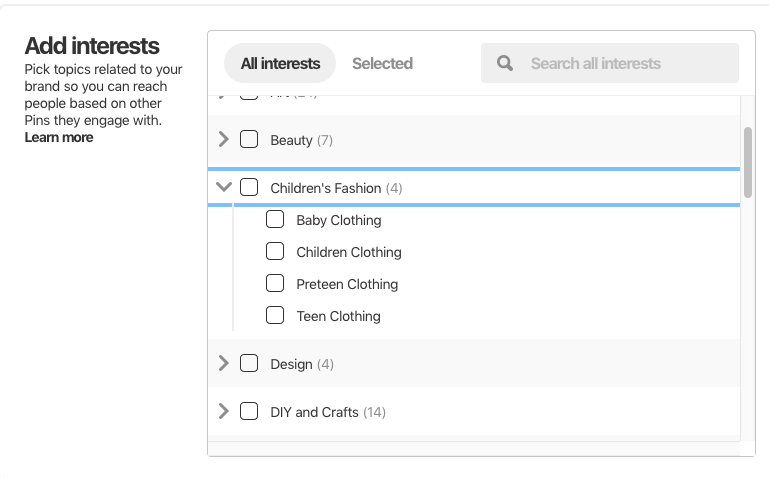The height and width of the screenshot is (478, 769).
Task: Open the Learn more link
Action: (59, 137)
